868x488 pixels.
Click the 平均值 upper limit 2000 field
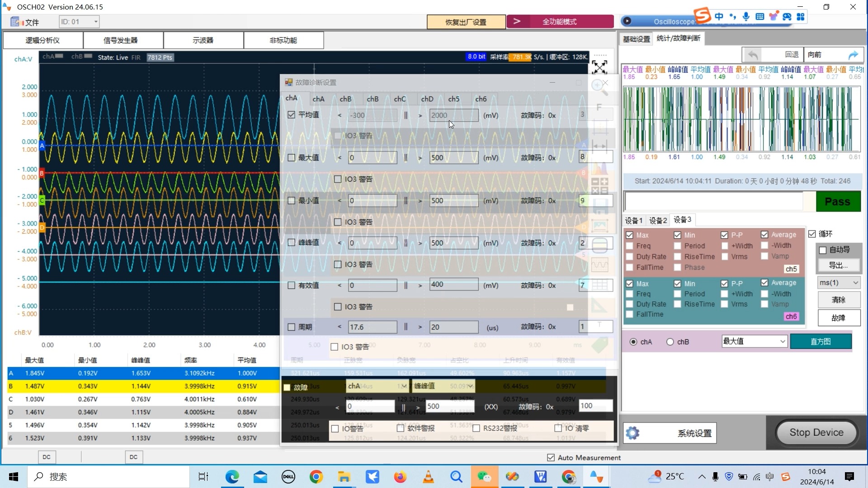pyautogui.click(x=453, y=115)
